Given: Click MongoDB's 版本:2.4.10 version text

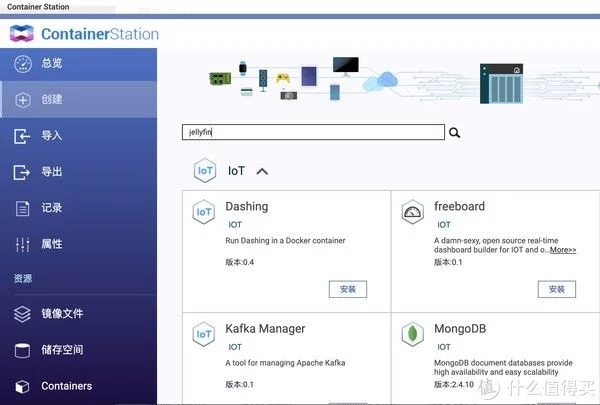Looking at the screenshot, I should tap(454, 384).
